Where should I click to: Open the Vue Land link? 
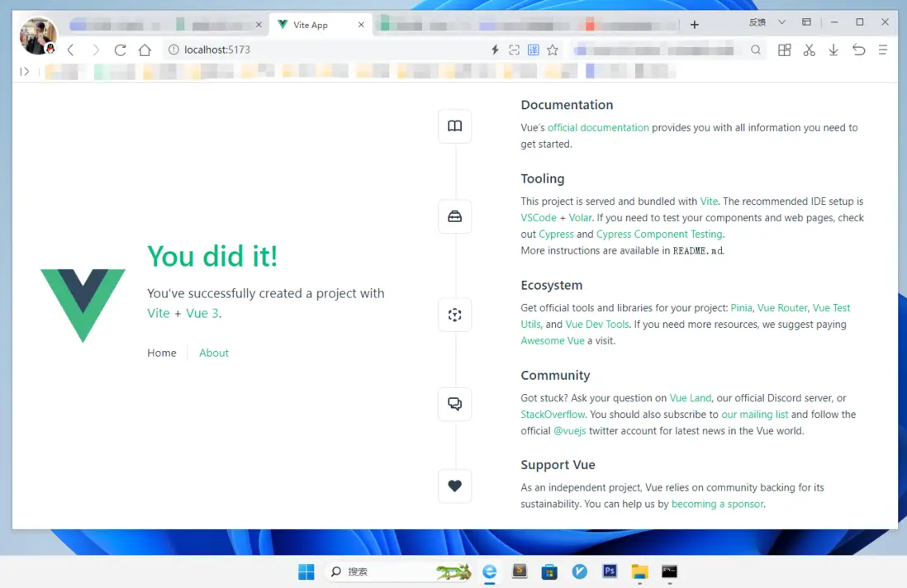690,398
